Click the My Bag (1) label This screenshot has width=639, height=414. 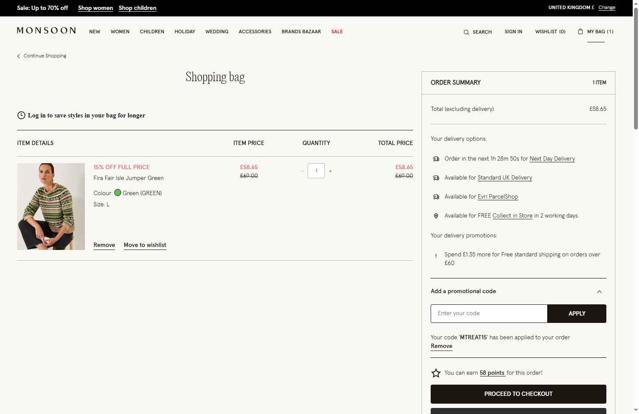tap(600, 31)
